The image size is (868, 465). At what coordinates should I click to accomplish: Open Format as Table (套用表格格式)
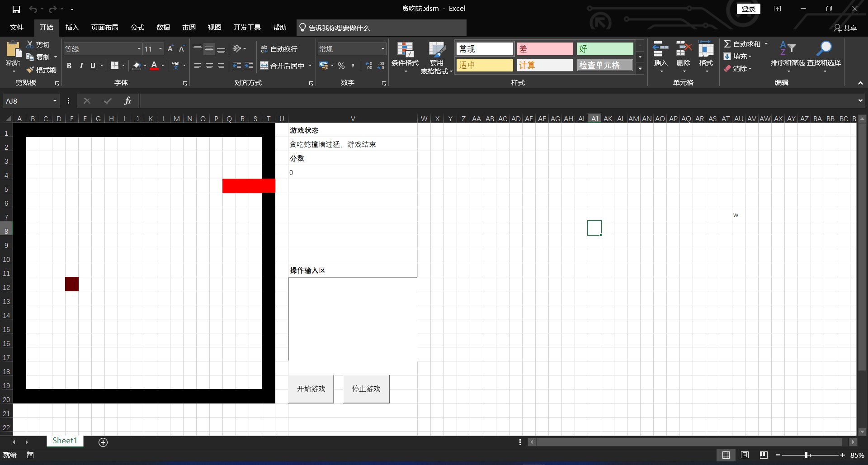436,57
